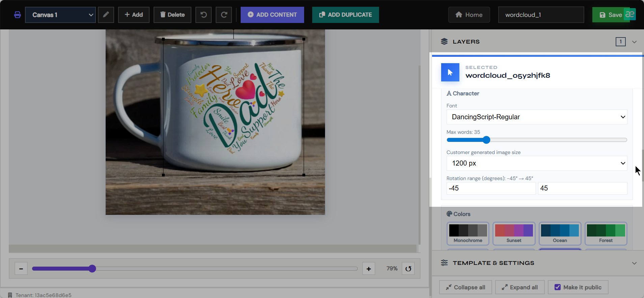Open the Canvas 1 dropdown

point(60,15)
